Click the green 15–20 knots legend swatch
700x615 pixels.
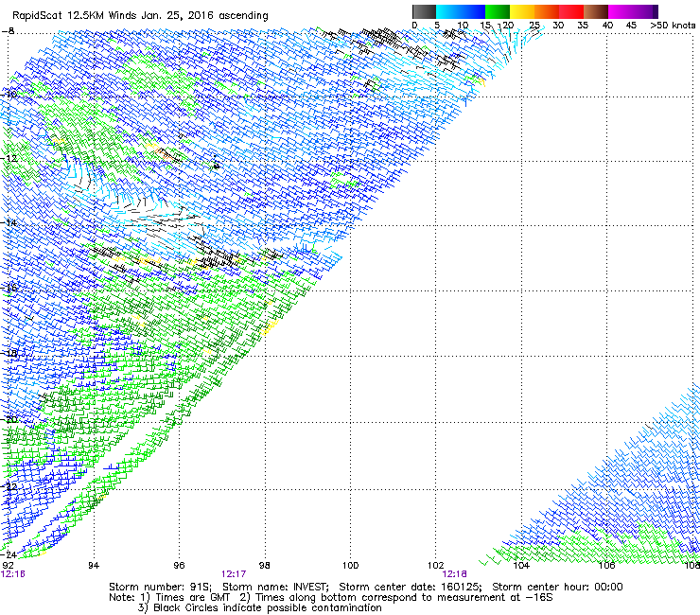coord(498,11)
